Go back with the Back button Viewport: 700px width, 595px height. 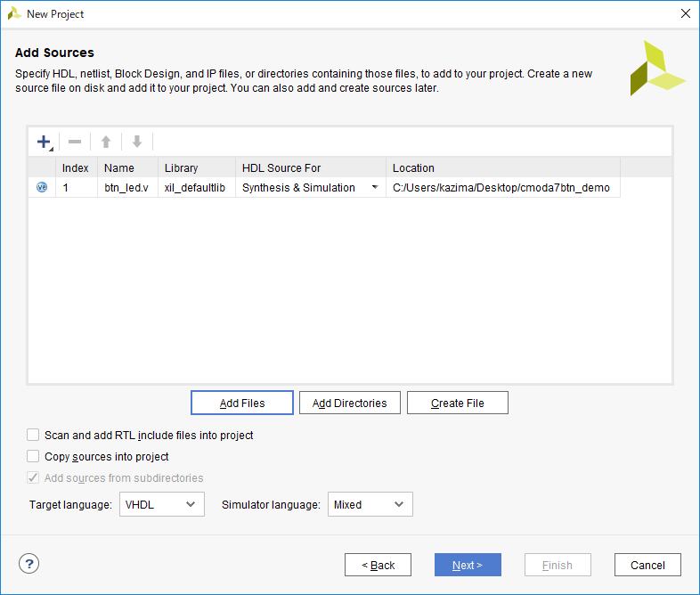(x=378, y=565)
